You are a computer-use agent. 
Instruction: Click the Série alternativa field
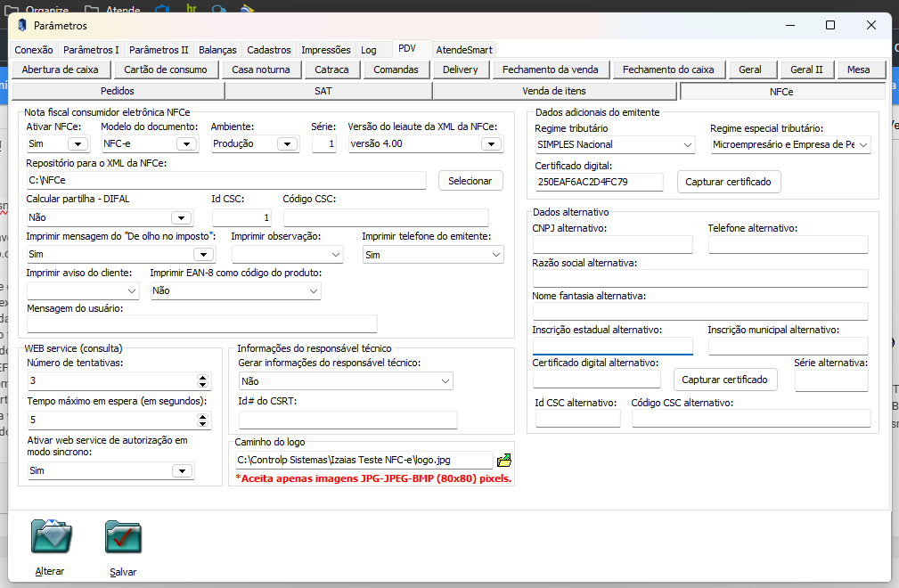[x=831, y=380]
